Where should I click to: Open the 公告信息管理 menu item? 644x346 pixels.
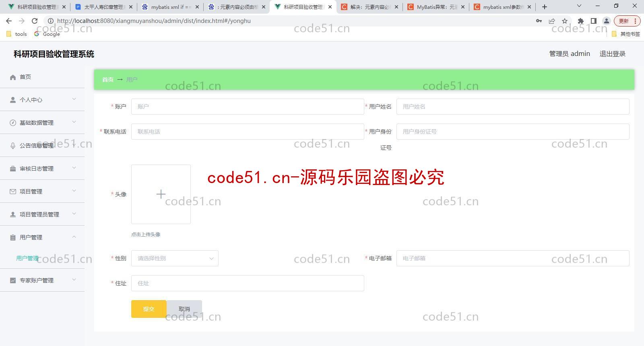point(42,146)
